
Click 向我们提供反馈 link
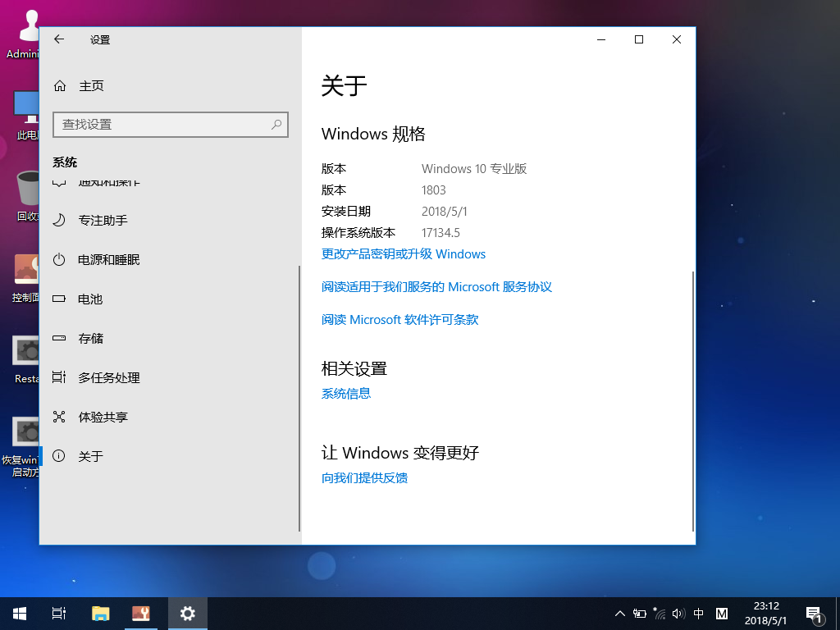364,477
